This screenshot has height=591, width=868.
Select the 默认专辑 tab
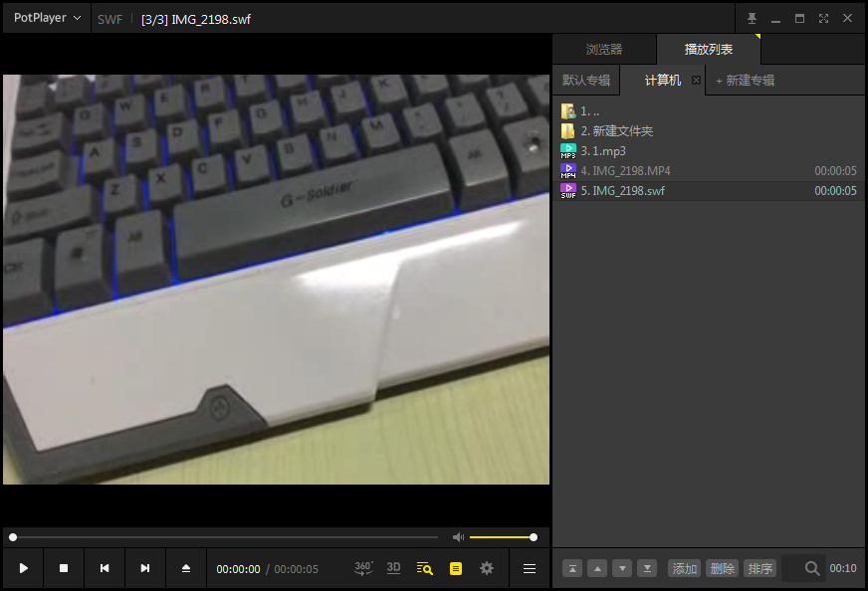(x=585, y=80)
